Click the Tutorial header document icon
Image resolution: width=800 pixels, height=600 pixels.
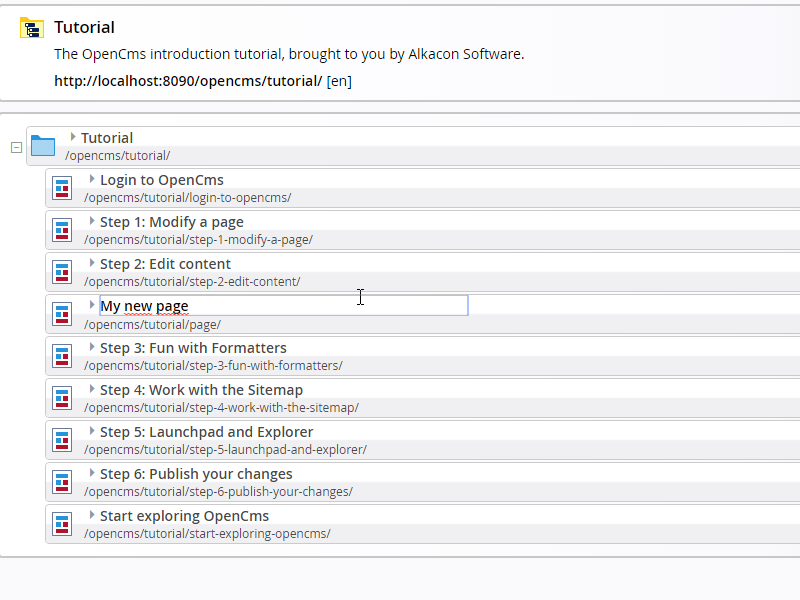(30, 27)
